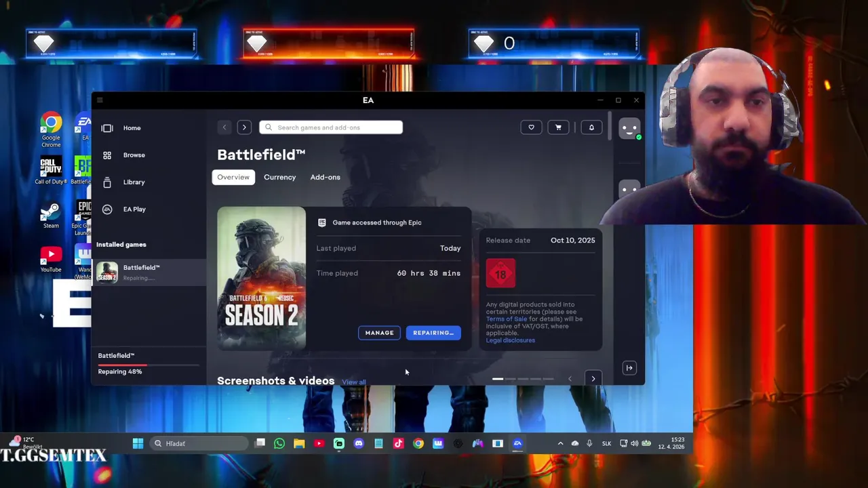Open File Explorer from the taskbar

[299, 443]
